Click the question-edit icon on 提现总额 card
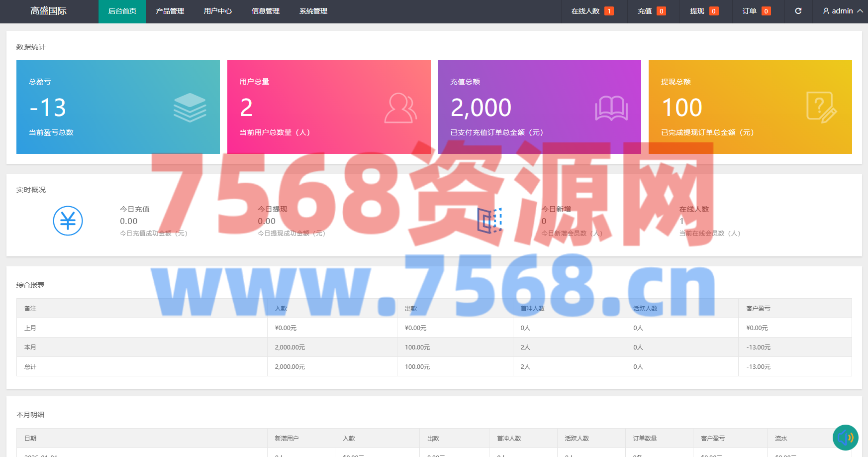The width and height of the screenshot is (868, 457). coord(821,107)
